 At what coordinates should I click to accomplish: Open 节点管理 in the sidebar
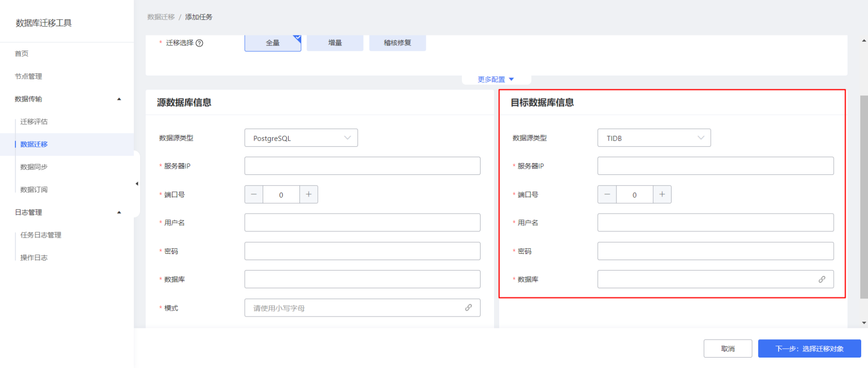(28, 77)
